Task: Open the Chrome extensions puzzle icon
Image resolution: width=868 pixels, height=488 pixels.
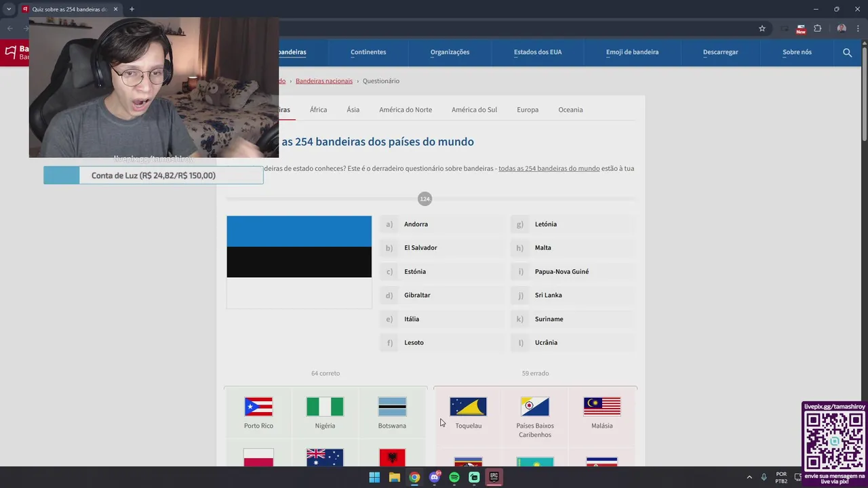Action: [x=818, y=28]
